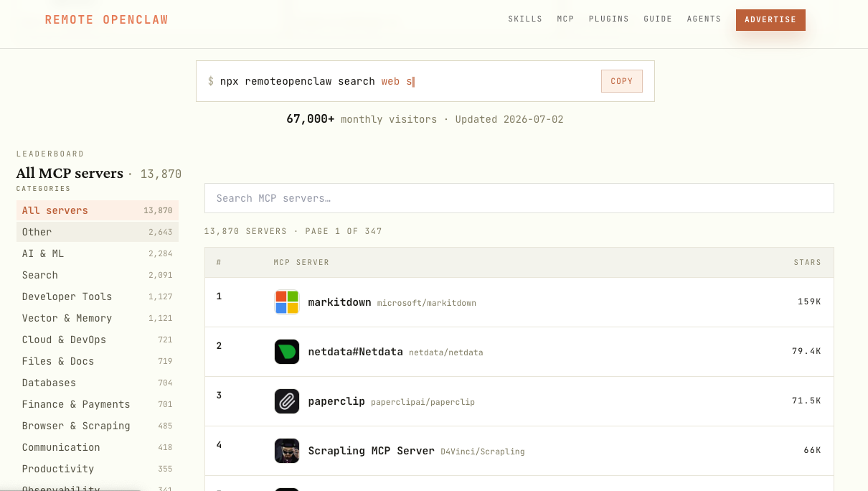Filter by Developer Tools category

coord(98,296)
